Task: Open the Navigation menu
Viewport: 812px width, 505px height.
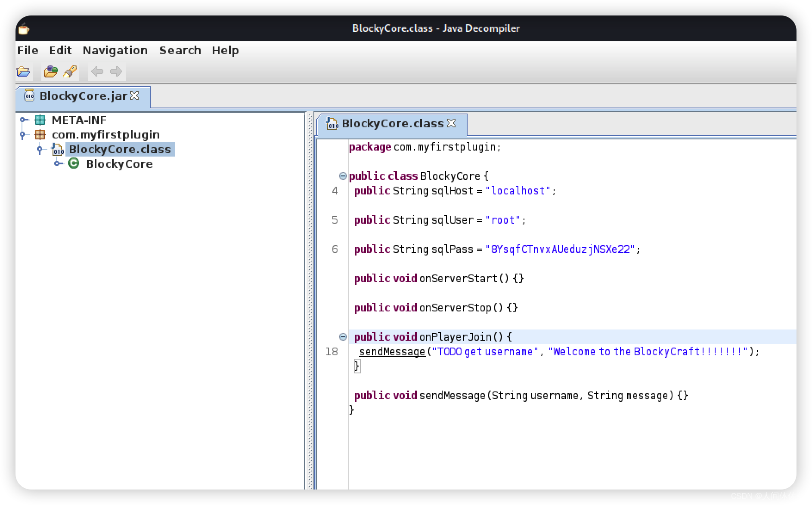Action: click(x=115, y=50)
